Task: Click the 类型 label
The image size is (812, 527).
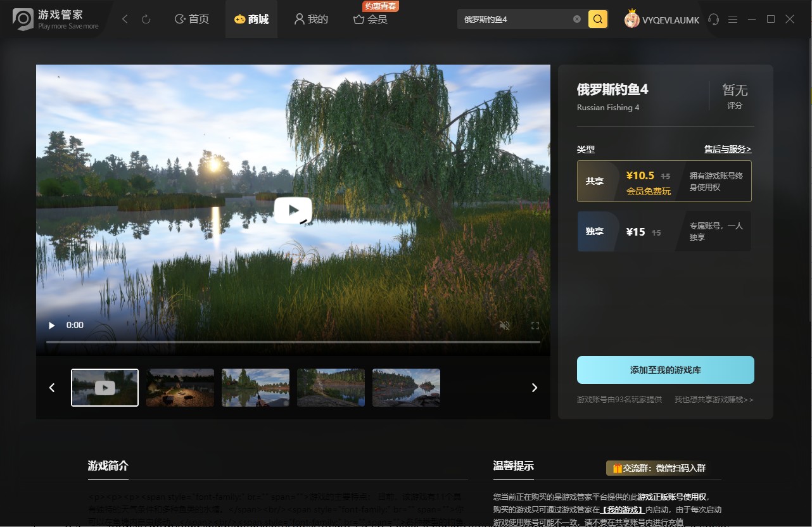Action: tap(586, 149)
